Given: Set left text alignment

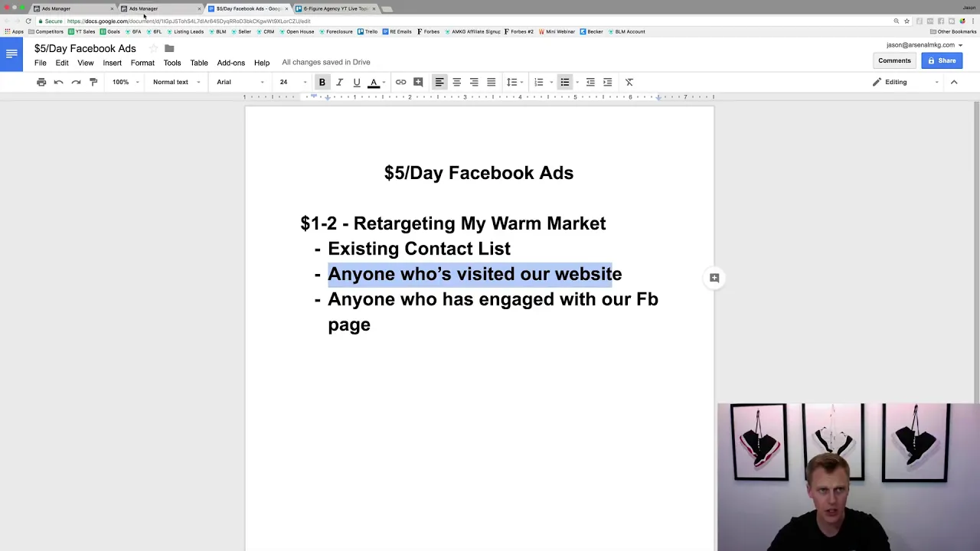Looking at the screenshot, I should point(439,82).
